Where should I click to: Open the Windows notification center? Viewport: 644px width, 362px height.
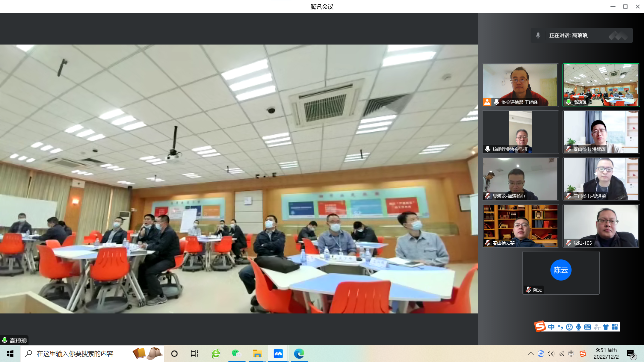(631, 354)
